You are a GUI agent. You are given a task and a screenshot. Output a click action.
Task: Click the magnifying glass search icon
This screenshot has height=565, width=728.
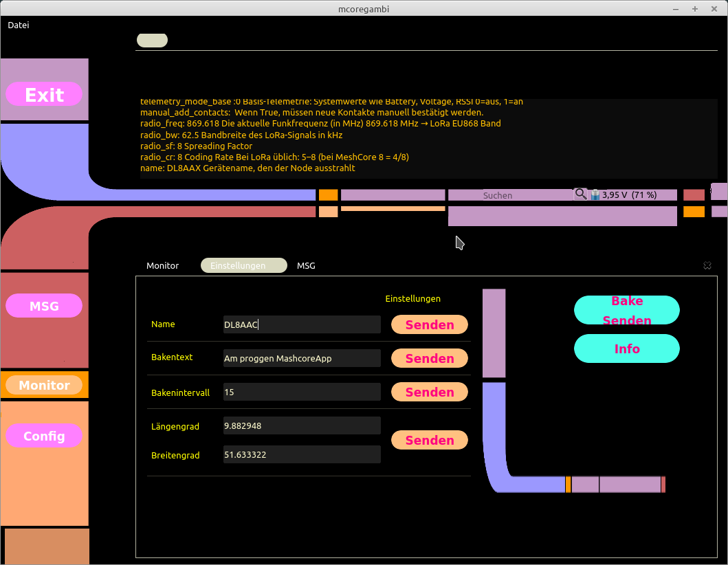point(581,195)
